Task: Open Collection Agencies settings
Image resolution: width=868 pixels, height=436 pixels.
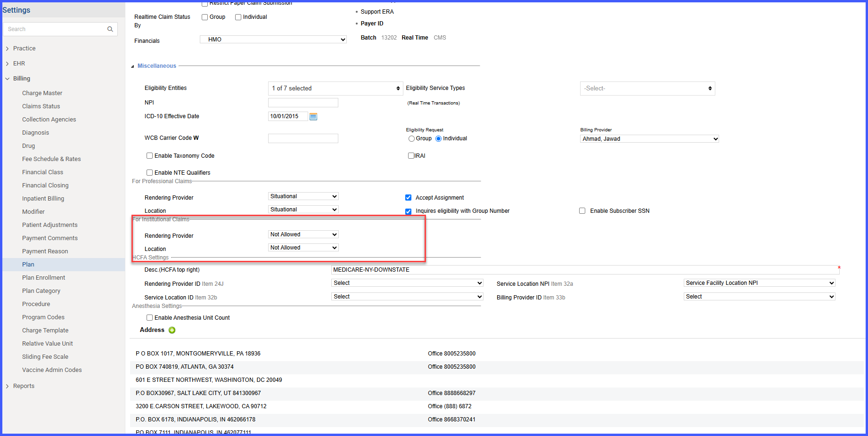Action: [x=49, y=120]
